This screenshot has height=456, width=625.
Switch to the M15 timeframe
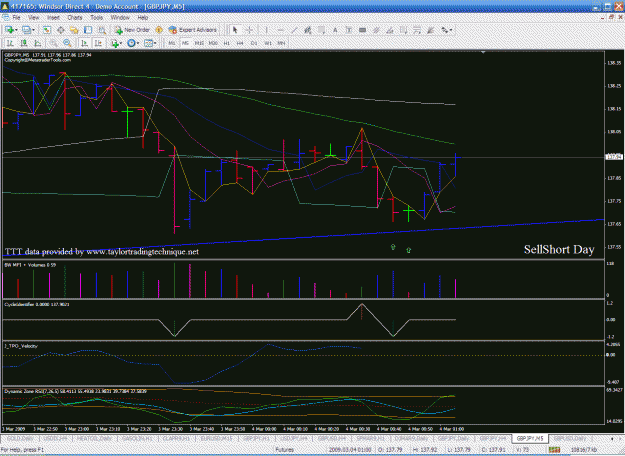[x=199, y=43]
